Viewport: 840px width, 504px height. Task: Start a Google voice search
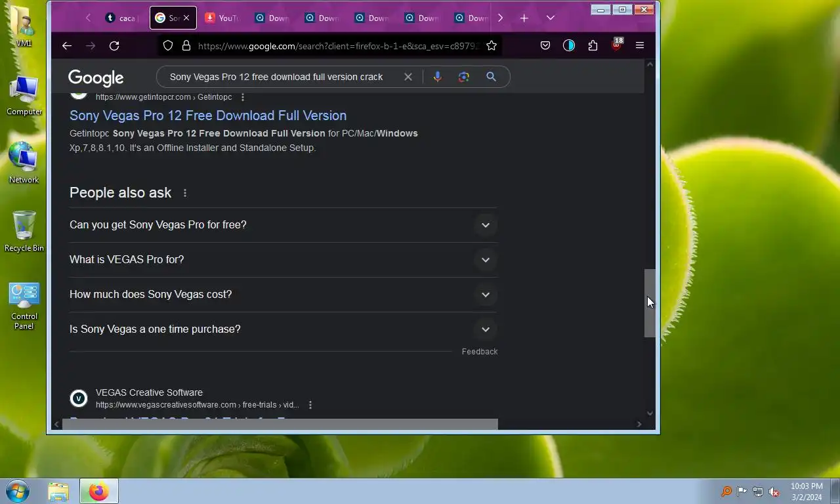pos(437,77)
